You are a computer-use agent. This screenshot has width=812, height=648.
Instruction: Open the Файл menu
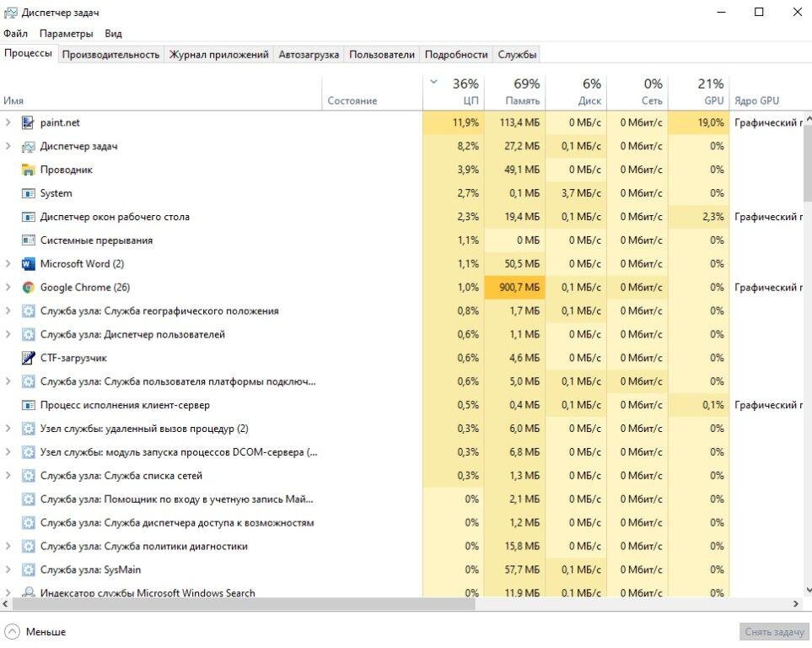pos(15,34)
